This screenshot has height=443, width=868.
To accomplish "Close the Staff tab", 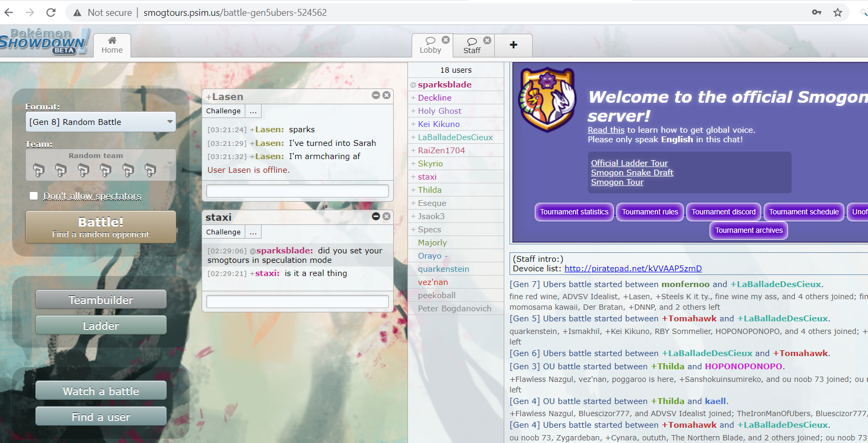I will (487, 40).
